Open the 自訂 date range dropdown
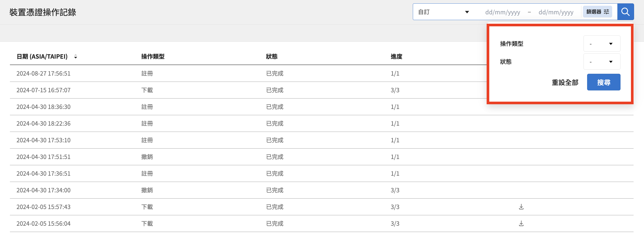The height and width of the screenshot is (233, 644). [444, 12]
